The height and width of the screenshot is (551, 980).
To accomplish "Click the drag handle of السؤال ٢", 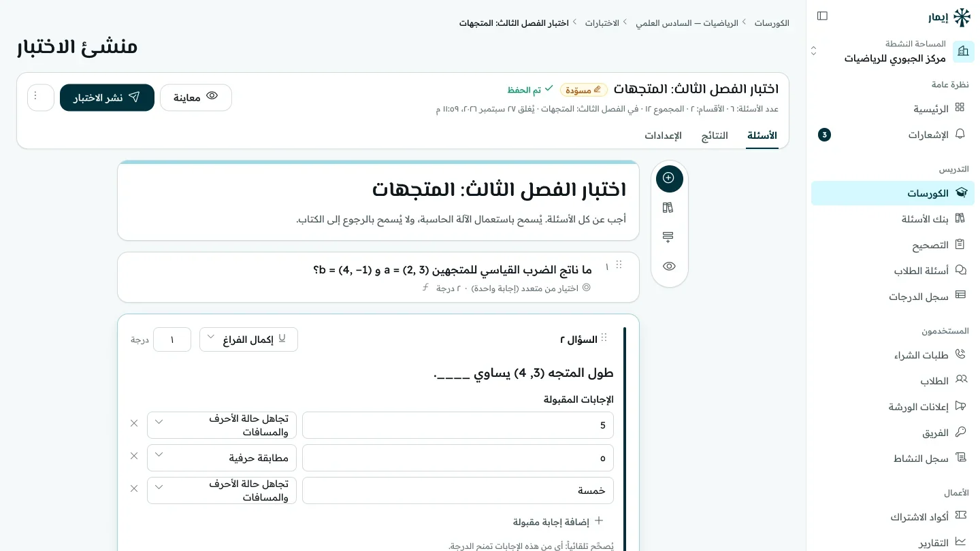I will 604,338.
